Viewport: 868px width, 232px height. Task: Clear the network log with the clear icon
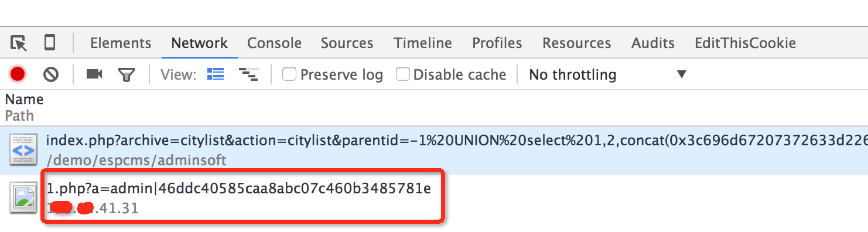click(52, 74)
